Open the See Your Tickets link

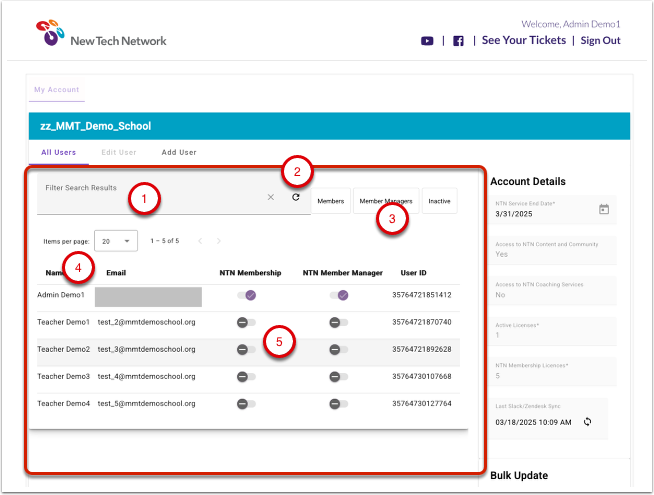tap(524, 41)
